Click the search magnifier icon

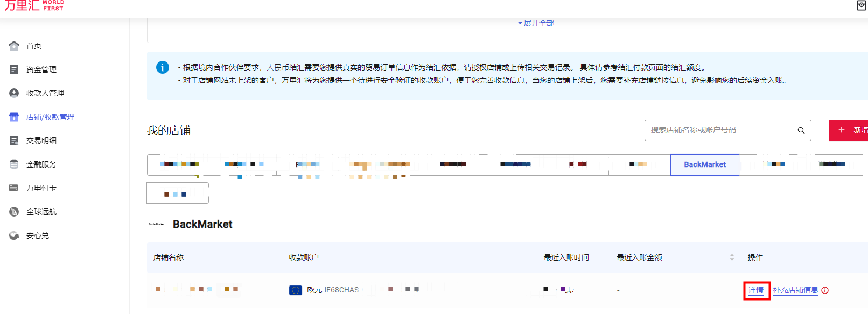pyautogui.click(x=801, y=130)
